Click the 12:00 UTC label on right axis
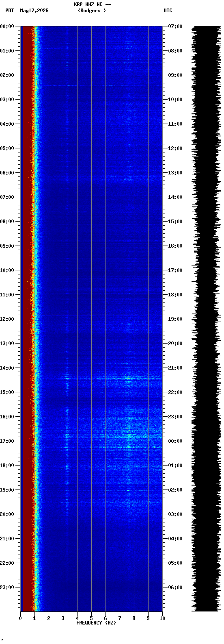Image resolution: width=224 pixels, height=644 pixels. click(175, 148)
